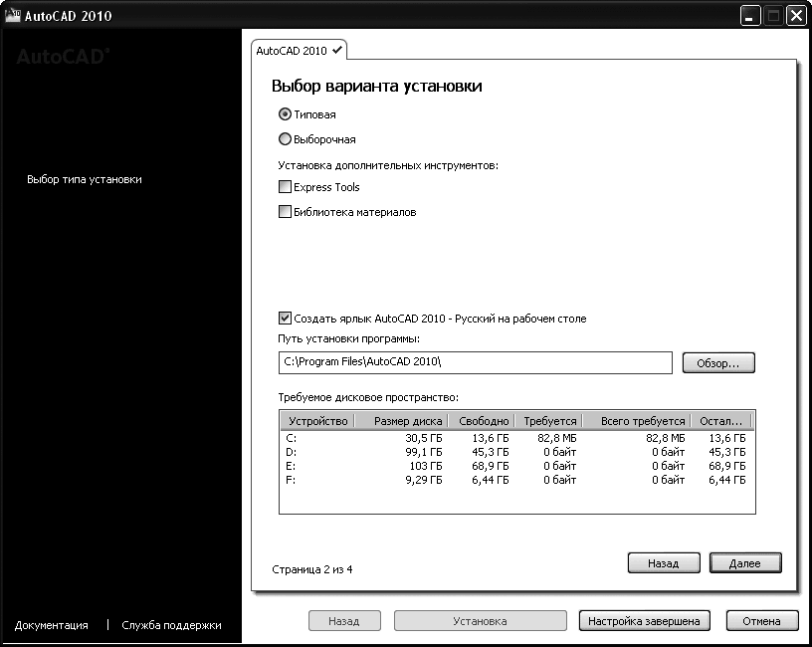This screenshot has width=812, height=647.
Task: Enable the Express Tools checkbox
Action: click(285, 186)
